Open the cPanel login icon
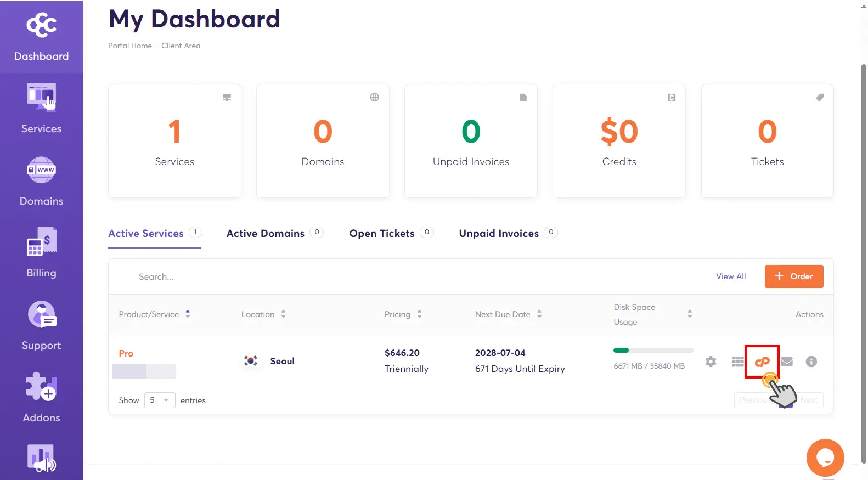 pyautogui.click(x=762, y=362)
